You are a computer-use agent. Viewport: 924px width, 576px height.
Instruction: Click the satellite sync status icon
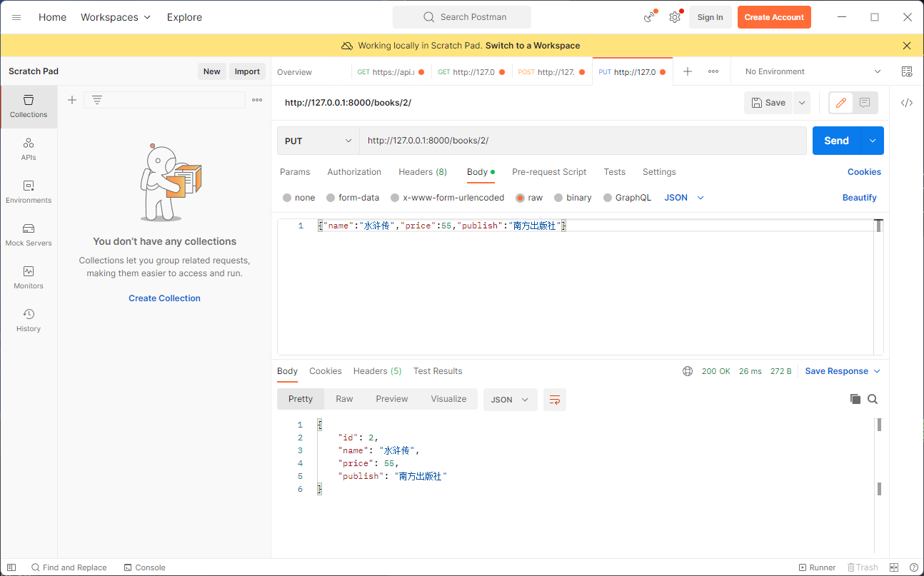649,17
